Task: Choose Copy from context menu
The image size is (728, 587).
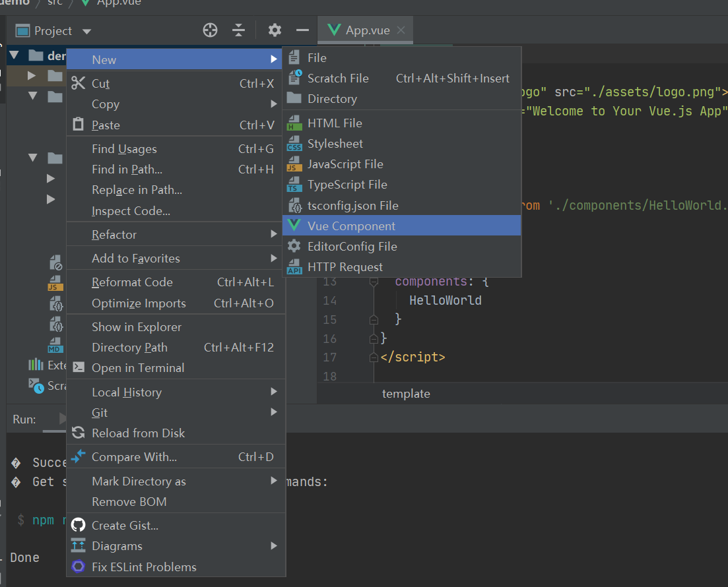Action: [174, 104]
